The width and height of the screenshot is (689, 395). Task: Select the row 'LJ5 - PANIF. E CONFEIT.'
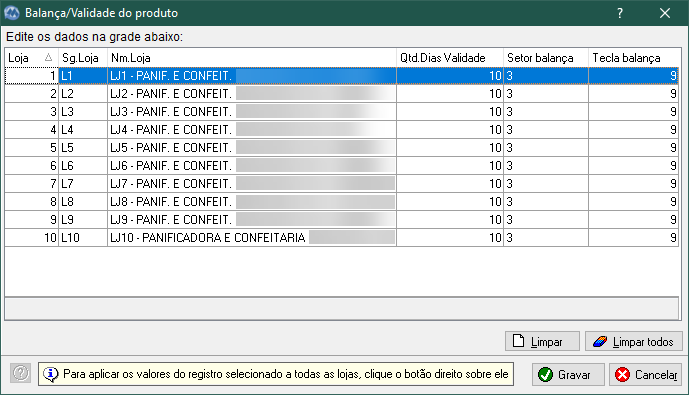[x=341, y=148]
